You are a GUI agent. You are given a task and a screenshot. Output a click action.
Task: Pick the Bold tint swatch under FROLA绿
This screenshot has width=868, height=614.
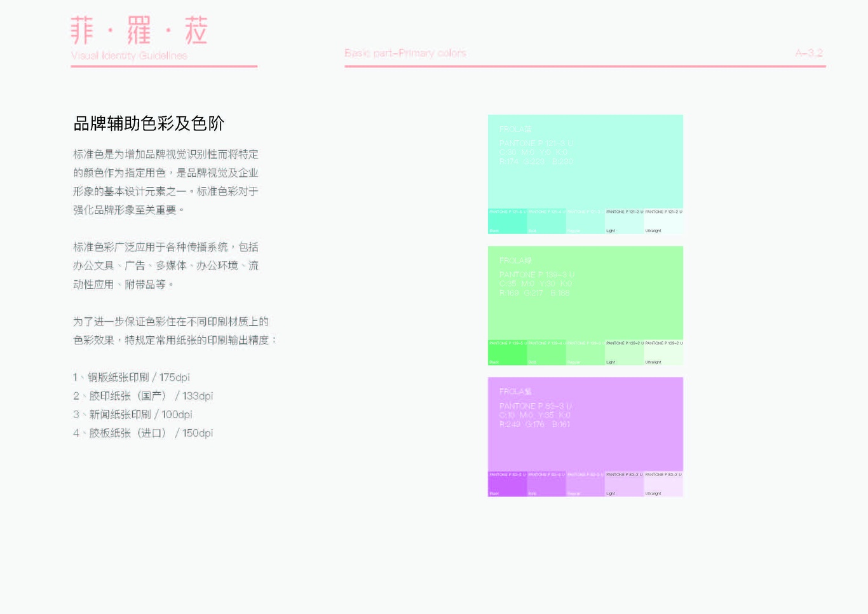coord(546,353)
